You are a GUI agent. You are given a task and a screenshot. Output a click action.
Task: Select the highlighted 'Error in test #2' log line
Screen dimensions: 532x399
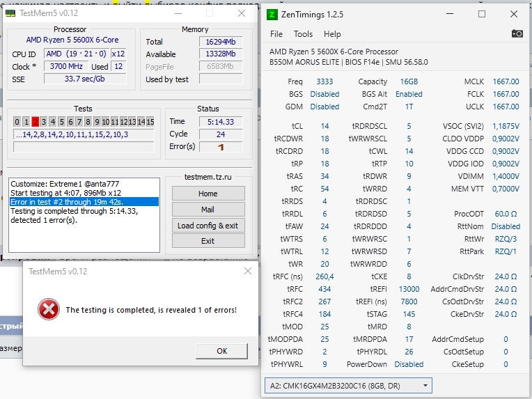tap(84, 202)
